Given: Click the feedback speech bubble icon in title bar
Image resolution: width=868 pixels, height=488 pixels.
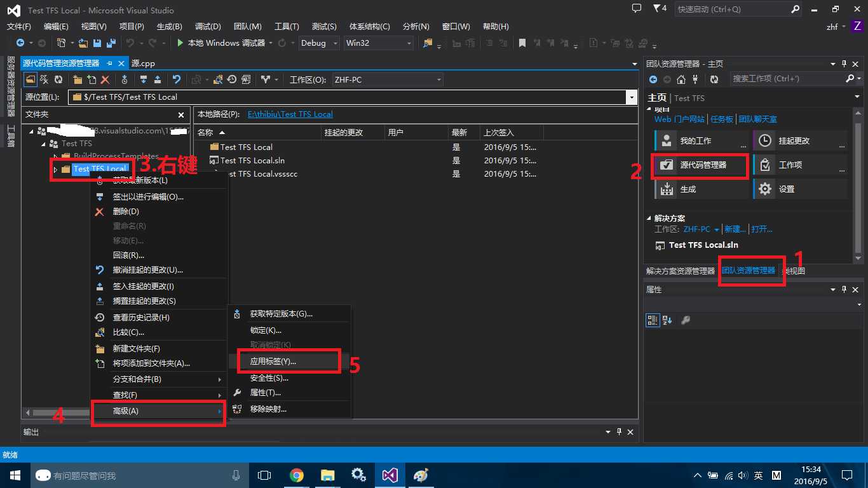Looking at the screenshot, I should point(637,9).
